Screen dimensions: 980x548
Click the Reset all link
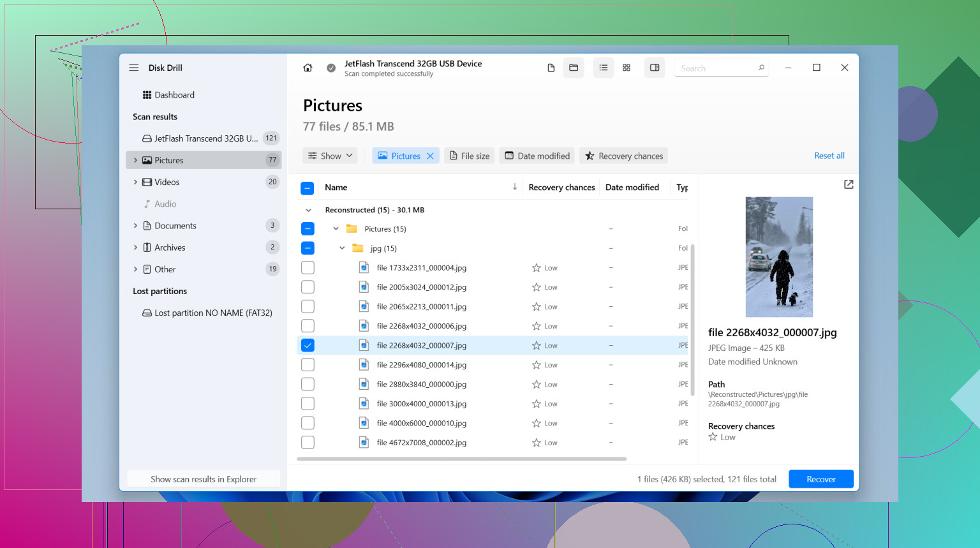(829, 156)
